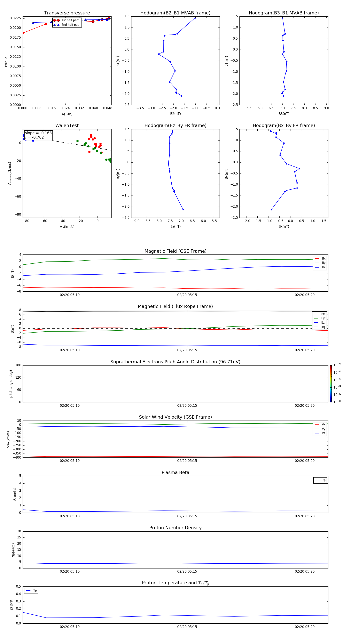Click the 'B2(nT)' axis label
Image resolution: width=351 pixels, height=644 pixels.
click(x=175, y=114)
